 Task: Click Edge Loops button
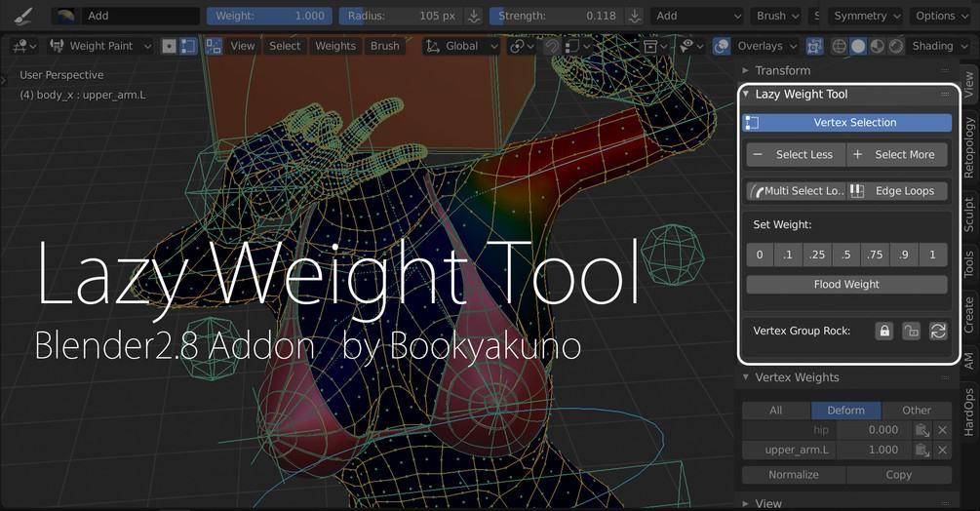(897, 191)
